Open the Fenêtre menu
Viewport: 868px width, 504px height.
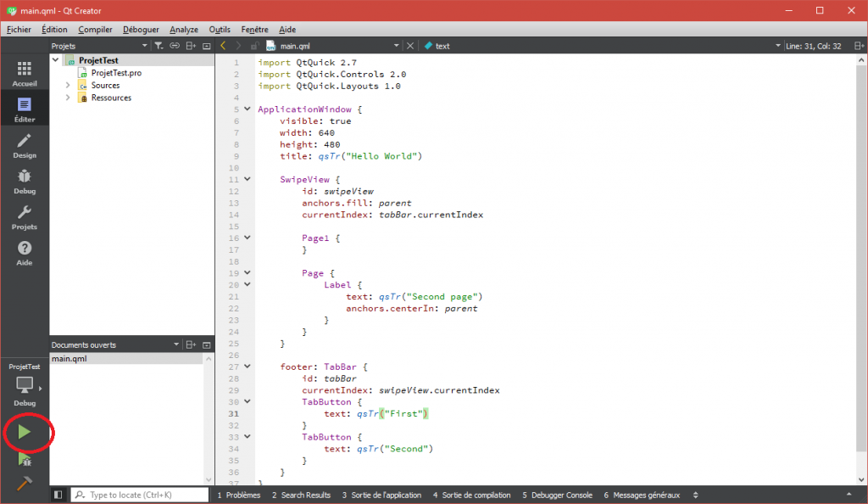(x=254, y=30)
